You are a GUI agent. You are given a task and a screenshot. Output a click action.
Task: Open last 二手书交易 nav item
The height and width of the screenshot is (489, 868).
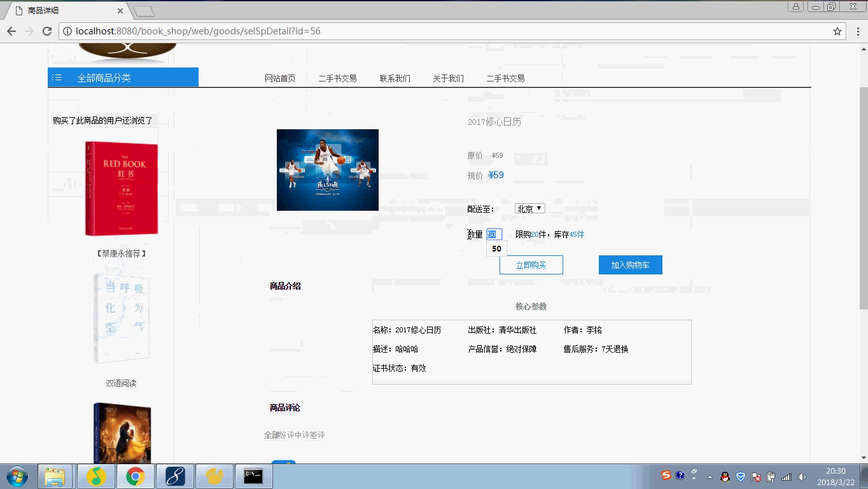tap(506, 78)
